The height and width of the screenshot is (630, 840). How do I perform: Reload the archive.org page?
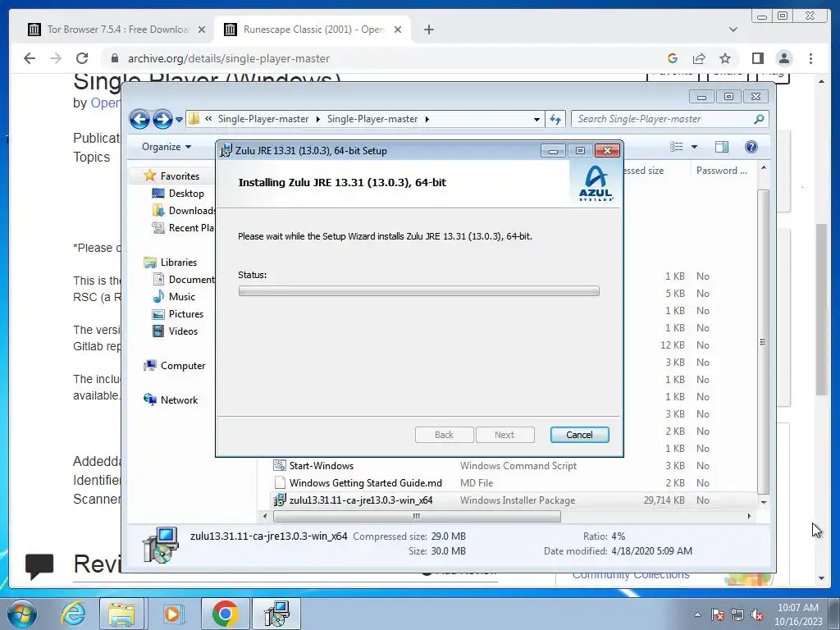point(82,58)
